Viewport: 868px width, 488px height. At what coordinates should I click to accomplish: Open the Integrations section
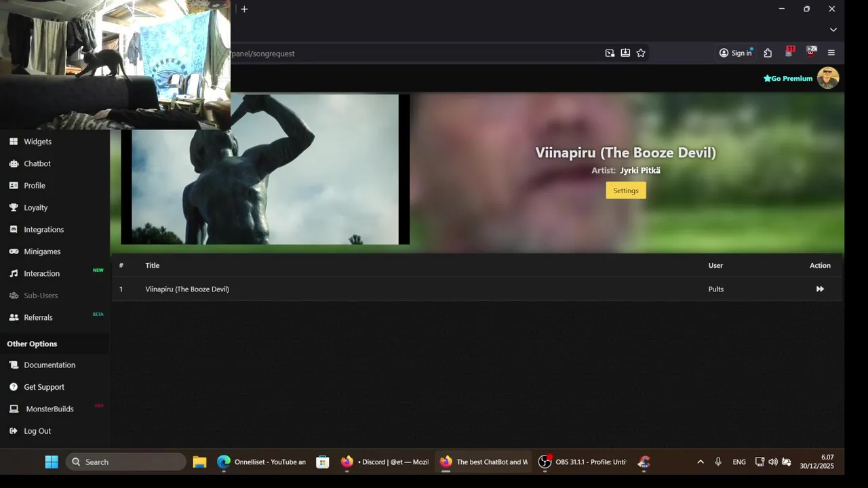point(43,230)
